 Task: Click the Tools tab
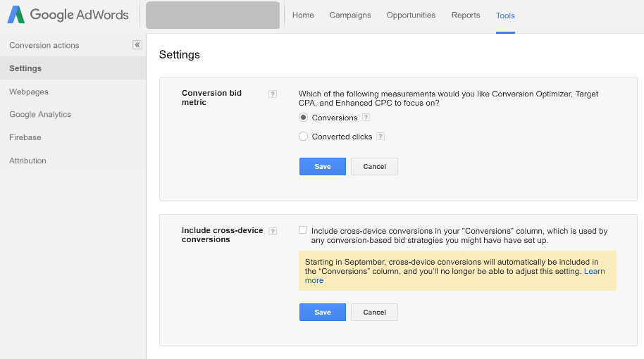(x=505, y=15)
